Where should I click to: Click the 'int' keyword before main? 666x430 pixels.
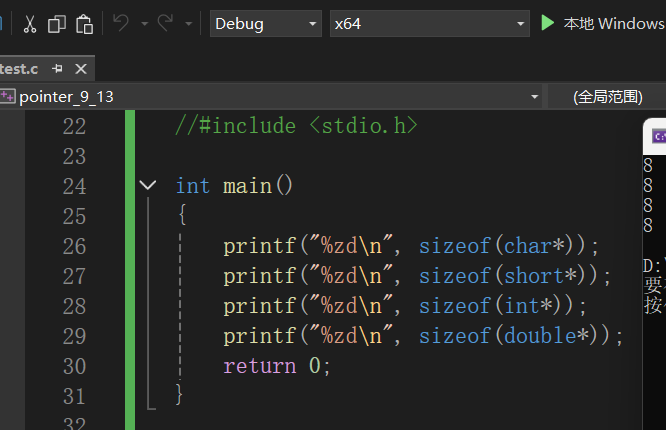[x=193, y=186]
